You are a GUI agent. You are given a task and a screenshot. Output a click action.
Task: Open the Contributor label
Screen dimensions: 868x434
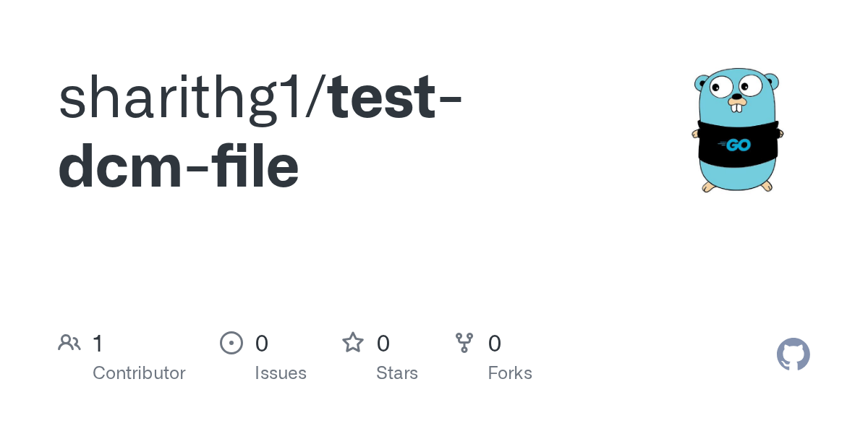(139, 373)
